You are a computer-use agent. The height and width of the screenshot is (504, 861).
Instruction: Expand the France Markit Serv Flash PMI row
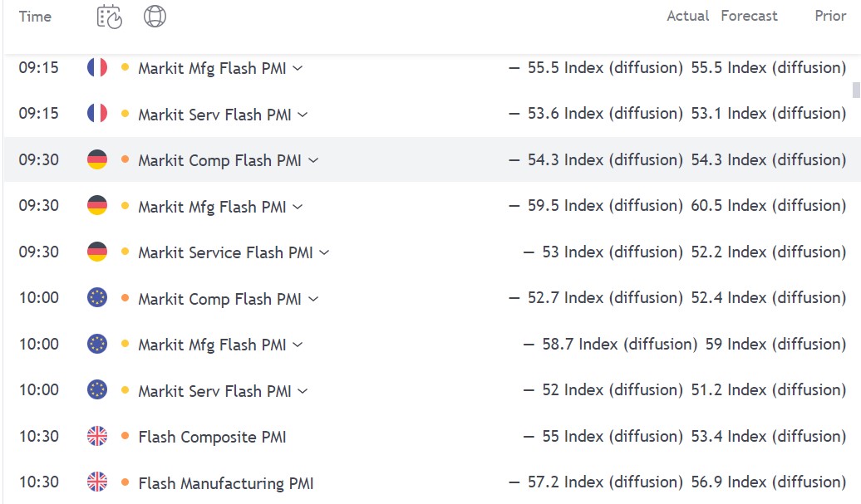[x=303, y=115]
